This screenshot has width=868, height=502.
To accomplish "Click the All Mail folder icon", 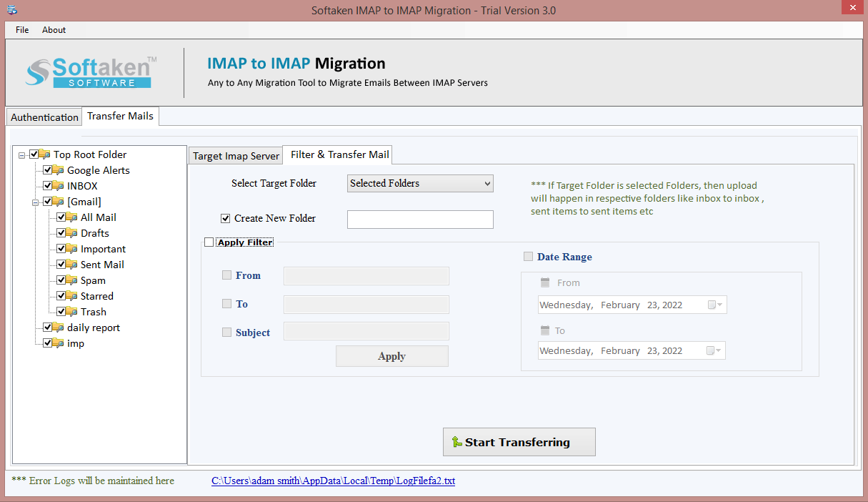I will (71, 217).
